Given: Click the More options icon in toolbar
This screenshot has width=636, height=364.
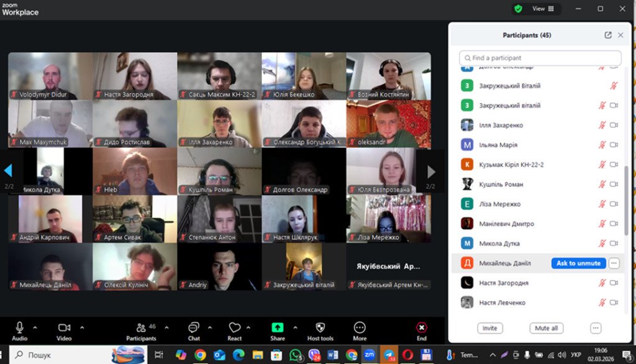Looking at the screenshot, I should click(360, 327).
